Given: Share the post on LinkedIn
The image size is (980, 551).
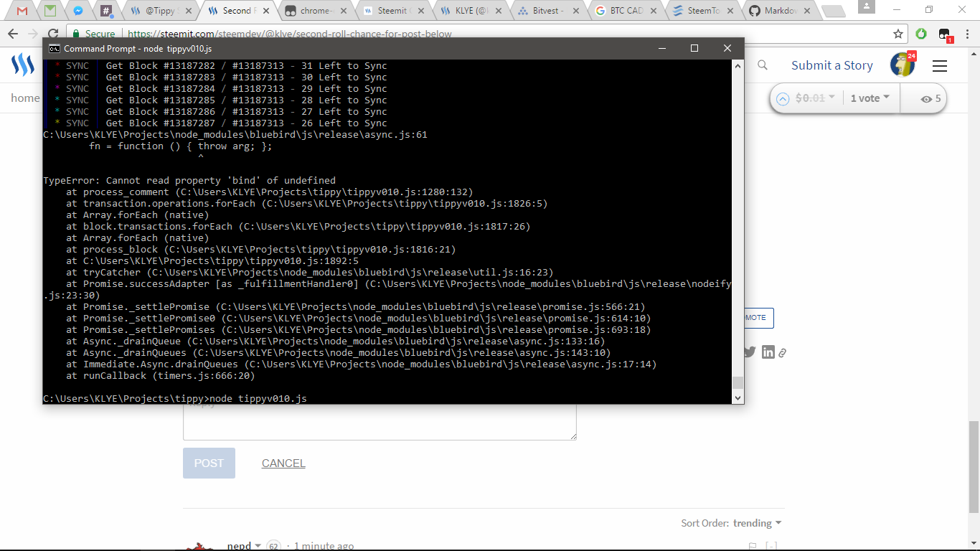Looking at the screenshot, I should coord(768,352).
